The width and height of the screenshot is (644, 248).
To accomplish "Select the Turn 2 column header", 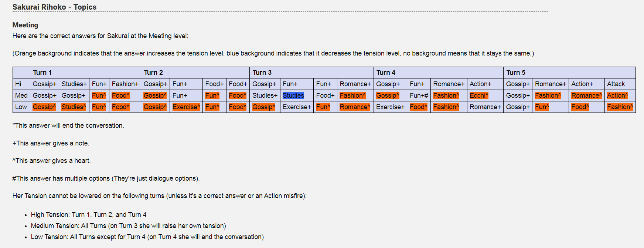I will pyautogui.click(x=195, y=73).
